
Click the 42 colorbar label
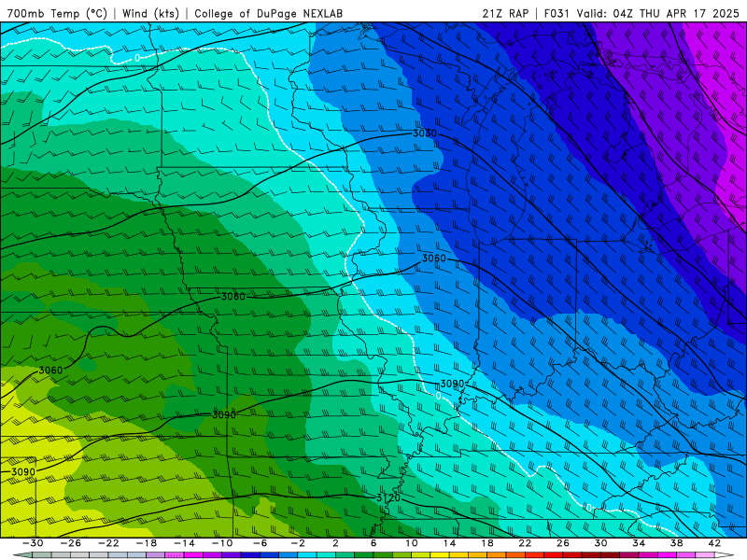714,543
